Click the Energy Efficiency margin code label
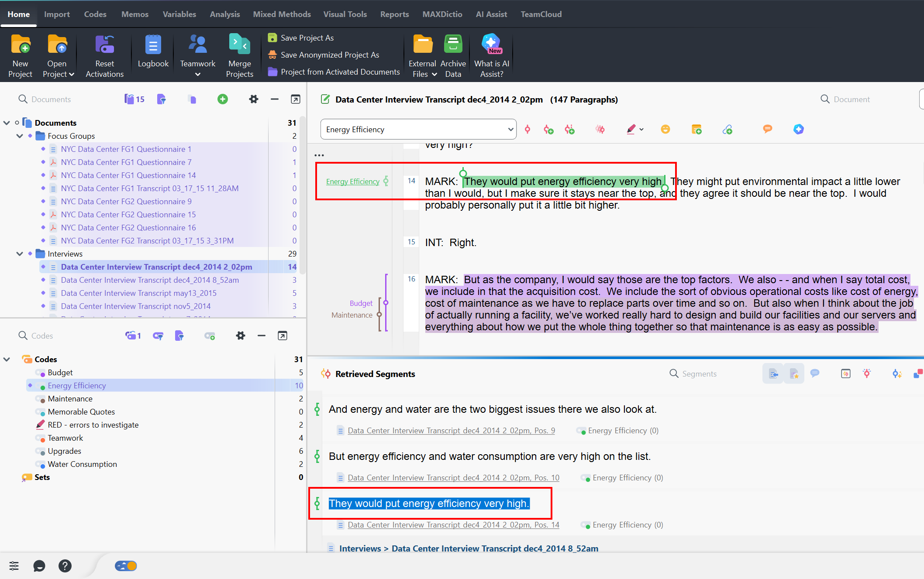Image resolution: width=924 pixels, height=579 pixels. [352, 182]
